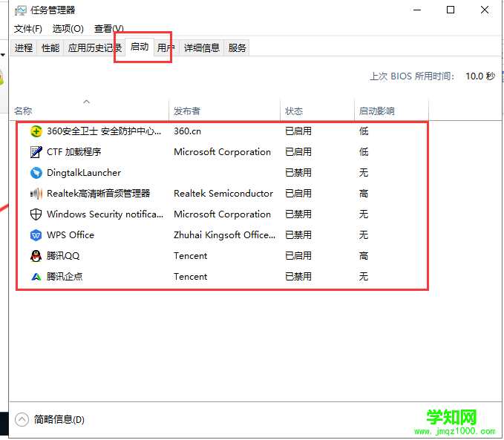The image size is (504, 440).
Task: Select the CTF 加载程序 name text
Action: (74, 151)
